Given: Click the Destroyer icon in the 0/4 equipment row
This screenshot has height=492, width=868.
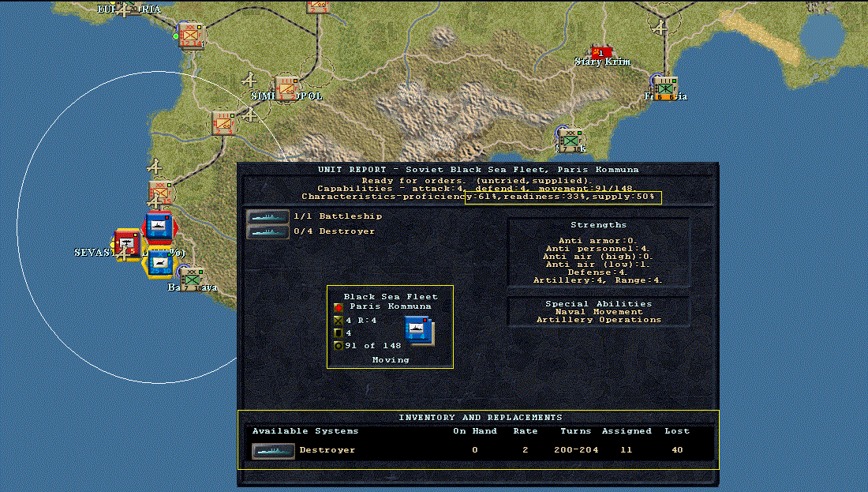Looking at the screenshot, I should tap(268, 231).
